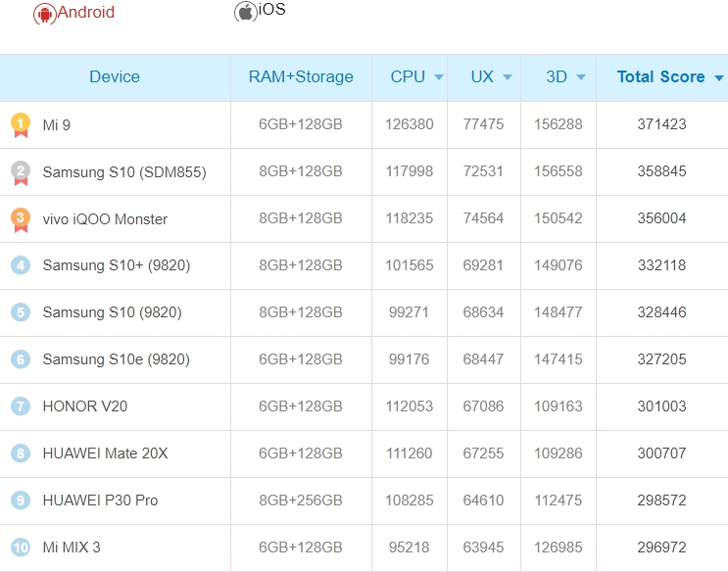
Task: Click total score 327205
Action: click(661, 358)
